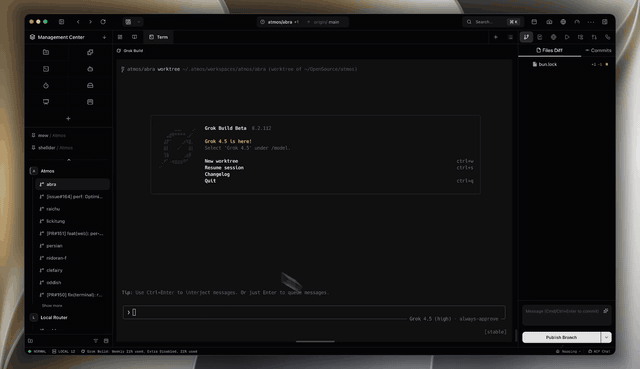Select Resume session in Grok Build menu
Screen dimensions: 640x369
(x=224, y=167)
